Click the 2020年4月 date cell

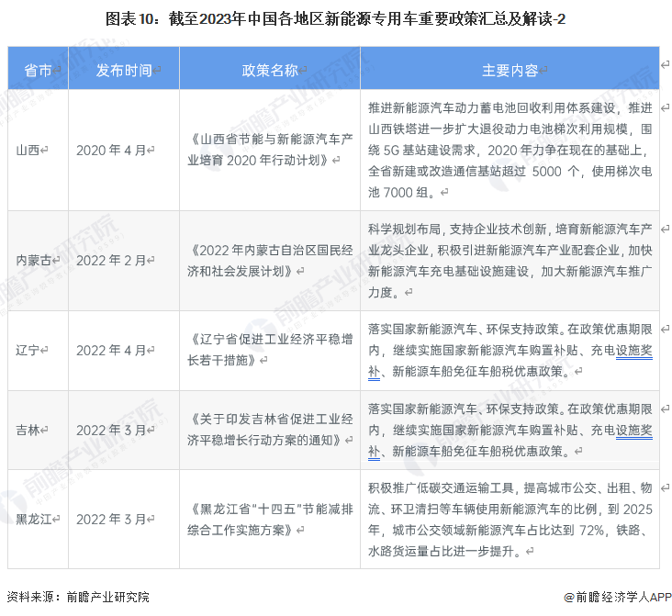pos(111,151)
